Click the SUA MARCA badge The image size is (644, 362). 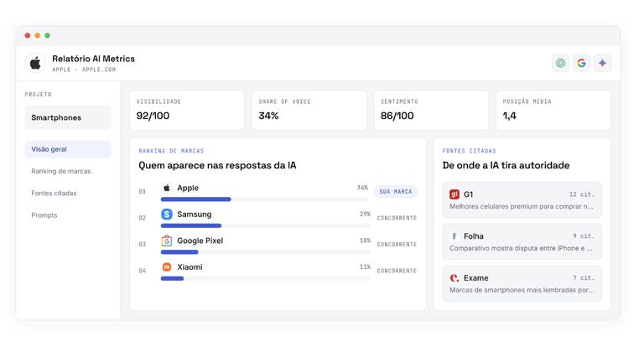(x=396, y=192)
